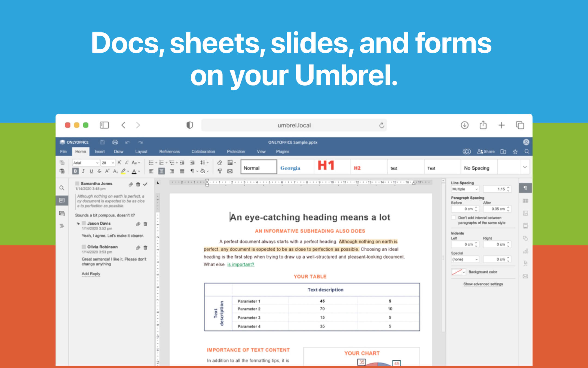Click Show advanced settings link

[x=483, y=284]
